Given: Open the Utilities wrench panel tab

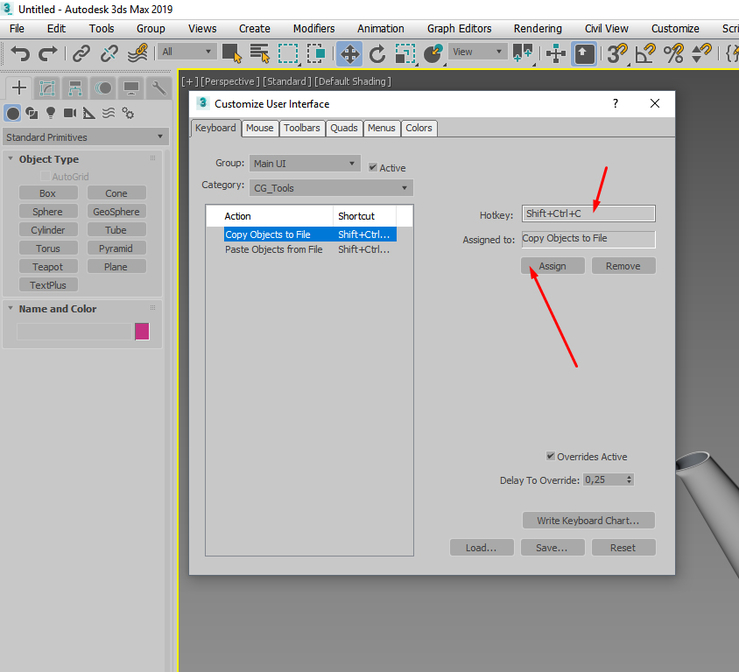Looking at the screenshot, I should pos(159,88).
